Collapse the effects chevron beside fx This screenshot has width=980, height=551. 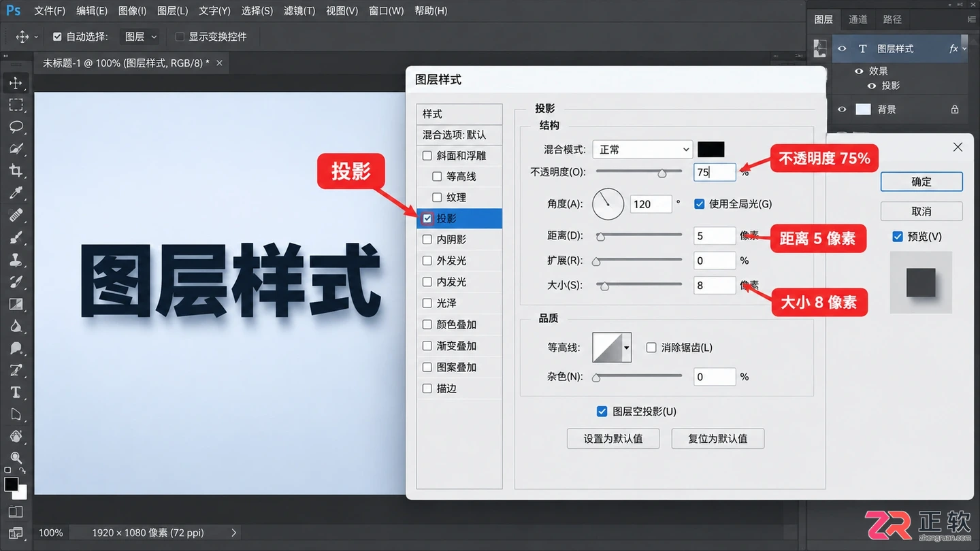[964, 49]
